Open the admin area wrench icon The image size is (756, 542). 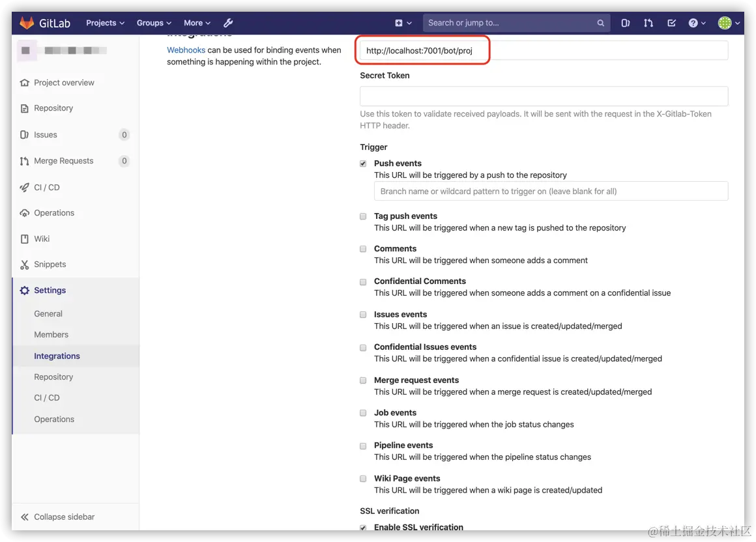(x=228, y=23)
